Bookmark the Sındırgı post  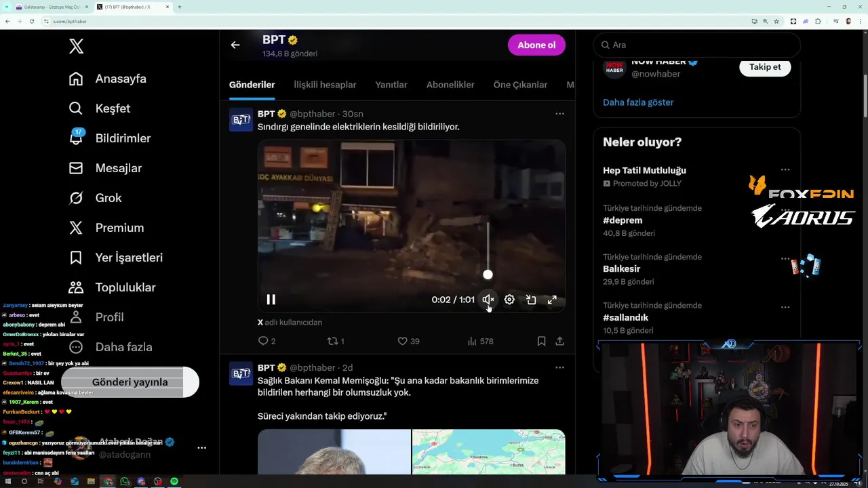pos(541,341)
